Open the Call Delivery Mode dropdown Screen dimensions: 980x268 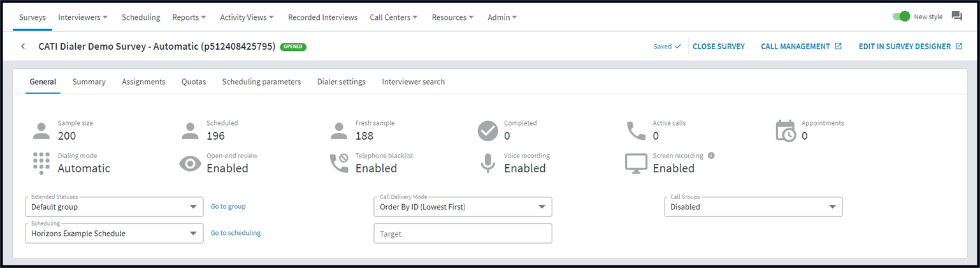(463, 207)
